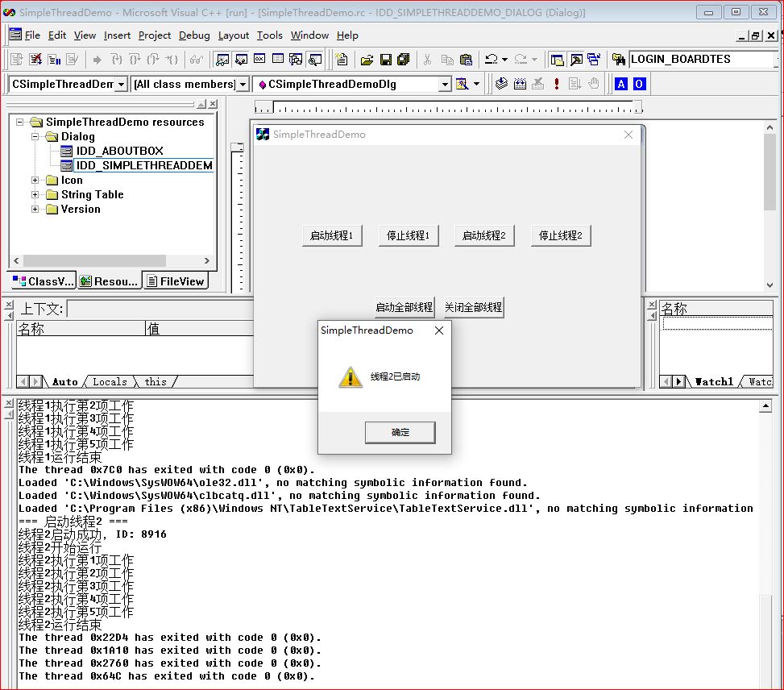Viewport: 784px width, 690px height.
Task: Click the Restart debugger toolbar icon
Action: [x=16, y=60]
